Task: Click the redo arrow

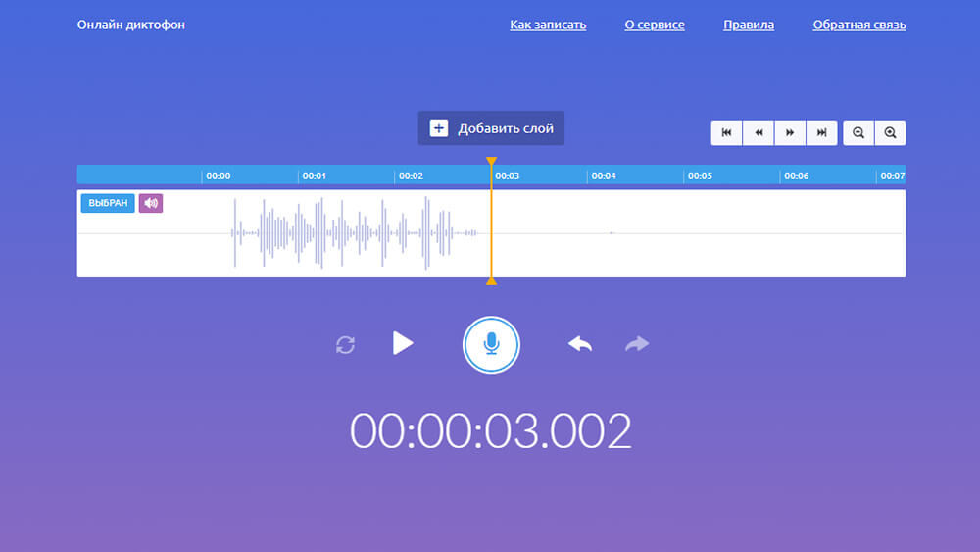Action: (x=637, y=343)
